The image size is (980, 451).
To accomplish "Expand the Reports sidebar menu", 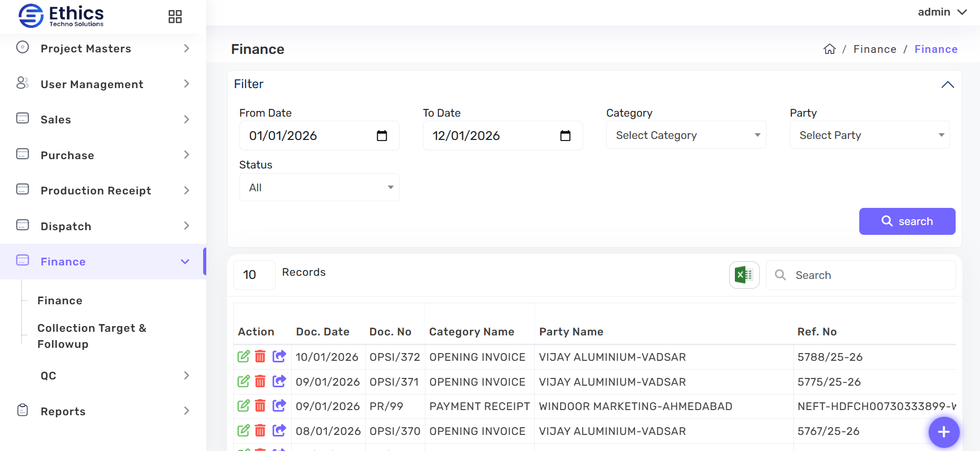I will point(103,411).
